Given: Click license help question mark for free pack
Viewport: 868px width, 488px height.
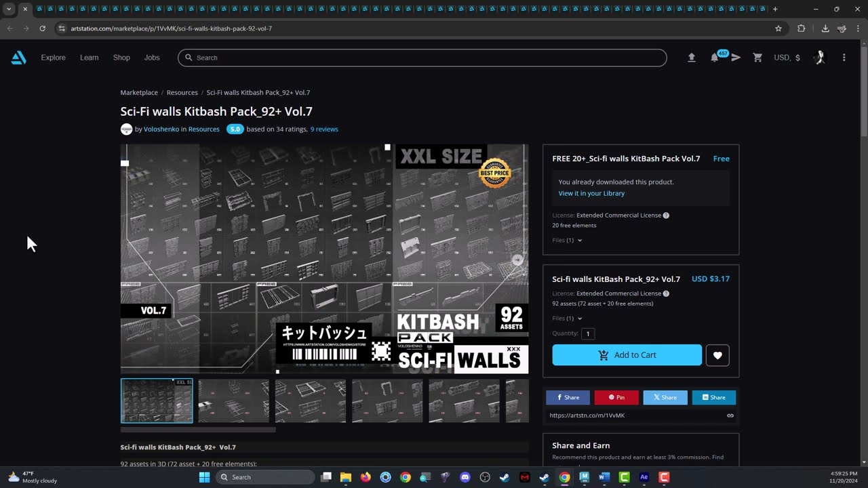Looking at the screenshot, I should [x=666, y=216].
